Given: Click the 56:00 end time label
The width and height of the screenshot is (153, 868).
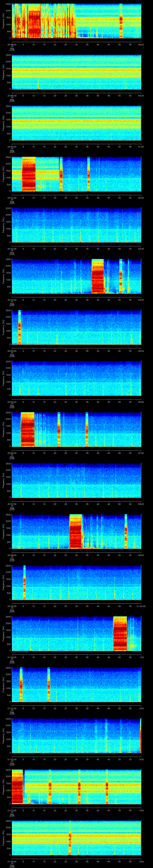Looking at the screenshot, I should tap(141, 402).
